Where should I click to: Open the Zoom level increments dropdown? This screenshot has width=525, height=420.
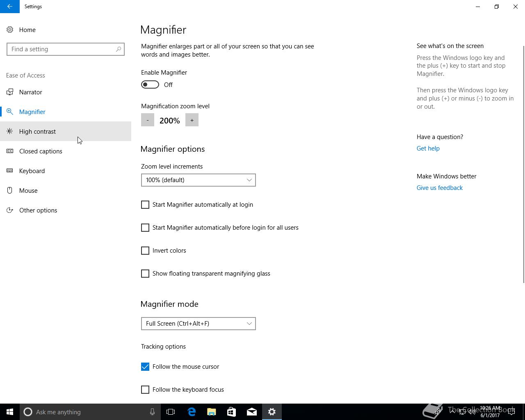coord(199,180)
